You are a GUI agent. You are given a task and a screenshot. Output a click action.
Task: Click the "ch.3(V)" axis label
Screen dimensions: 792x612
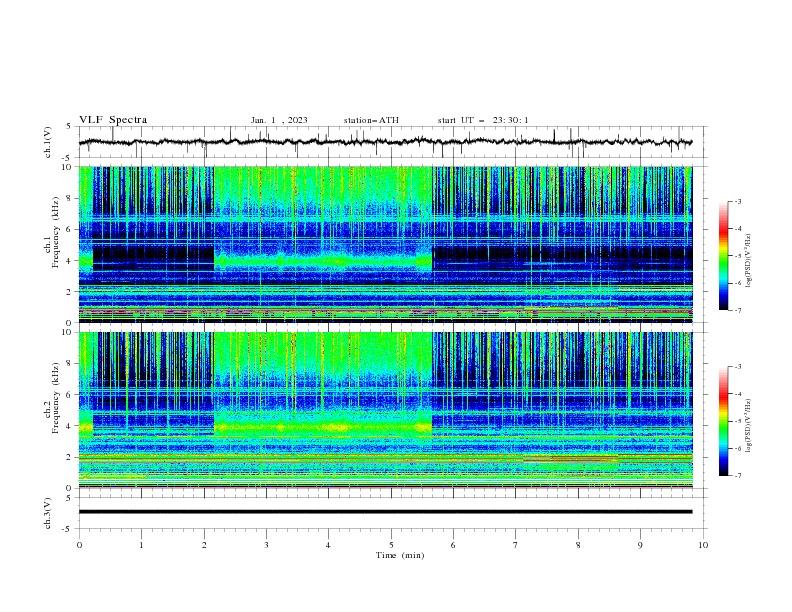48,513
